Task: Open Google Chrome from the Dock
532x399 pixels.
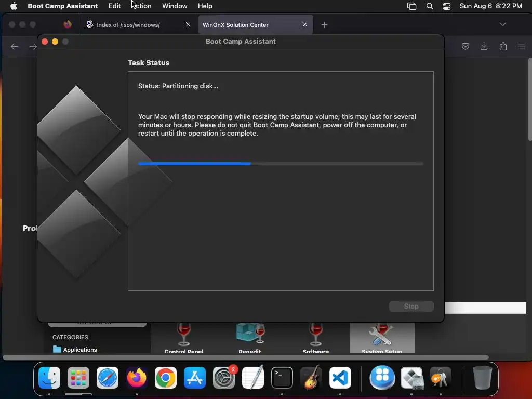Action: coord(166,378)
